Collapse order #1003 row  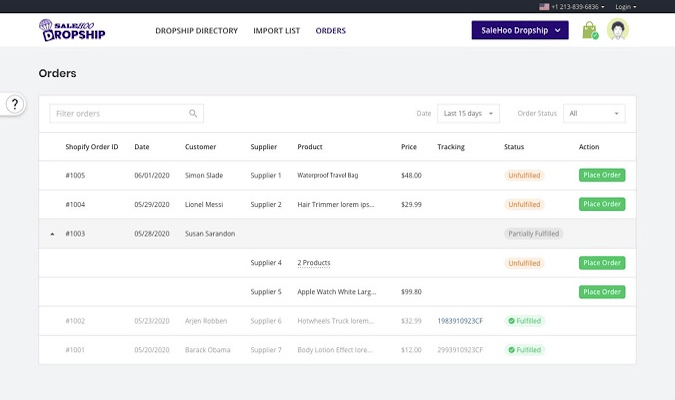point(52,234)
